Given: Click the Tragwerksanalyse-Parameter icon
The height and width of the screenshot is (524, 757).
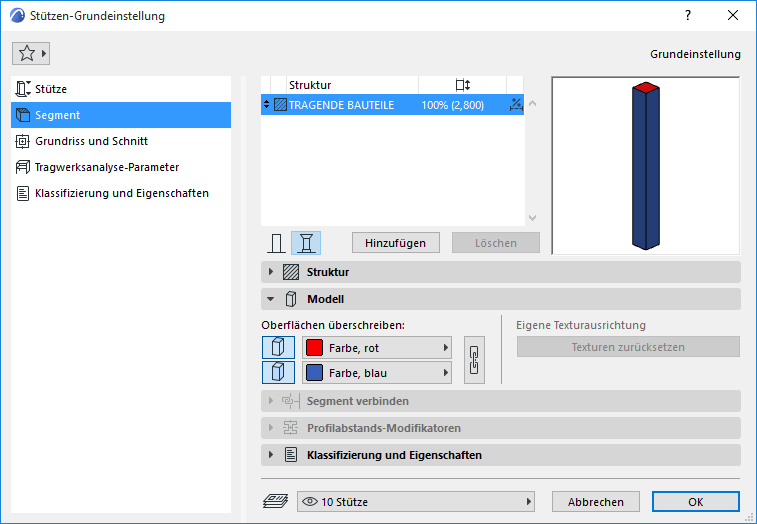Looking at the screenshot, I should coord(23,167).
